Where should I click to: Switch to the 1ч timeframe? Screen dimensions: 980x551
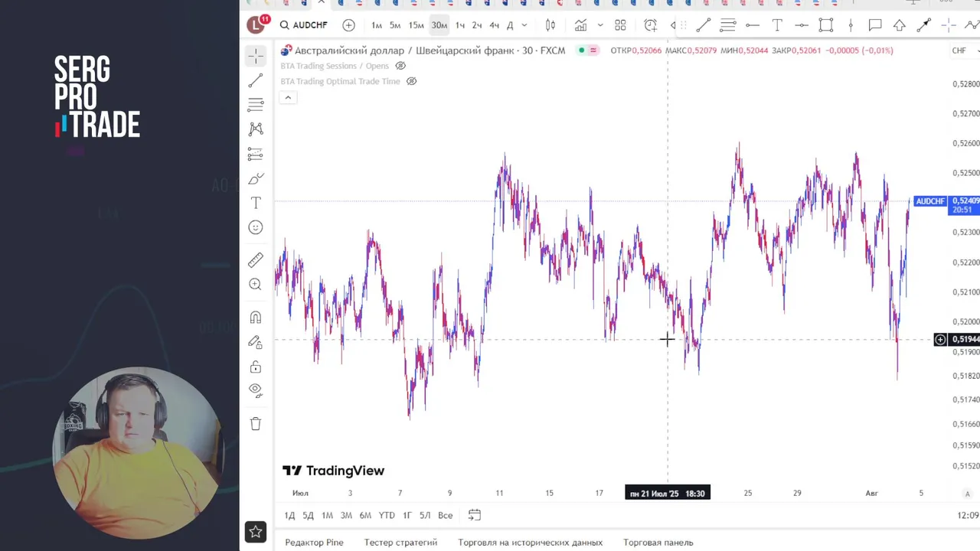click(460, 25)
